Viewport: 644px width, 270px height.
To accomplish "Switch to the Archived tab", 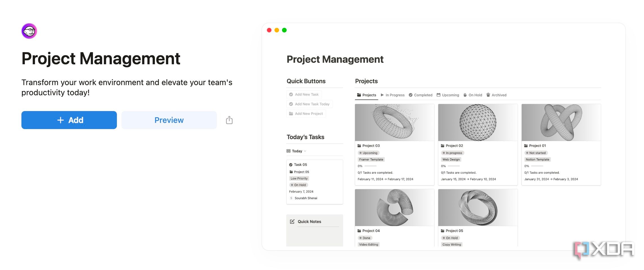I will 496,95.
